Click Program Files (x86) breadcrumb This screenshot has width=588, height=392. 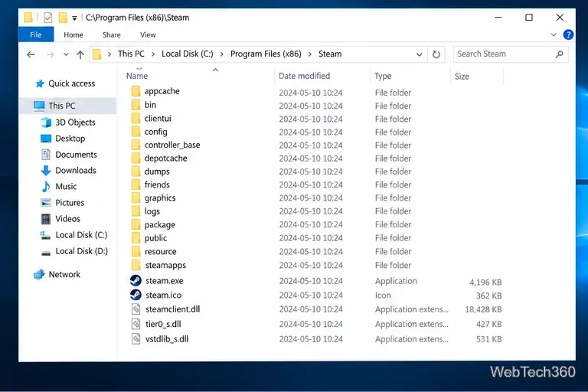click(x=266, y=54)
